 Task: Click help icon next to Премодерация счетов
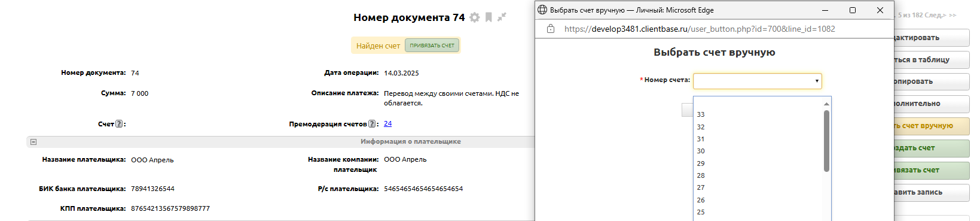coord(372,124)
